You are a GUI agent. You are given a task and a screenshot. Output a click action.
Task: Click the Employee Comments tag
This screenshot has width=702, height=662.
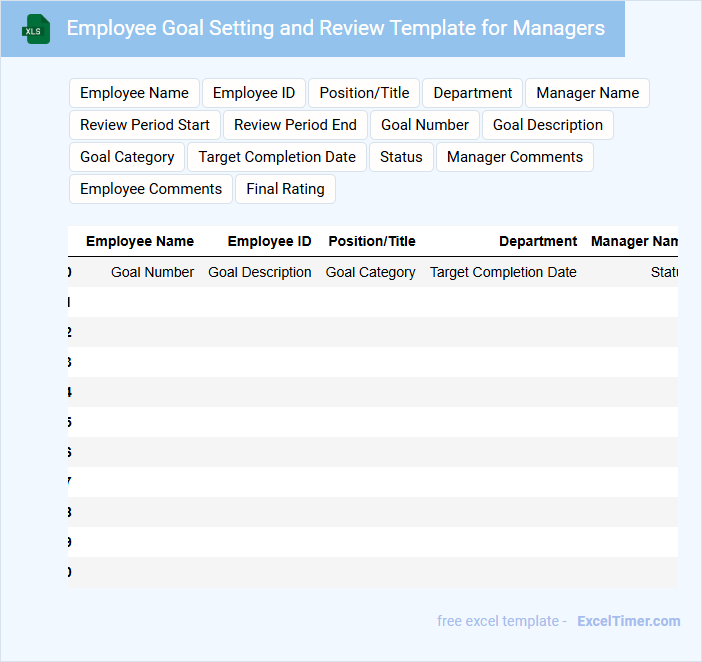(151, 189)
